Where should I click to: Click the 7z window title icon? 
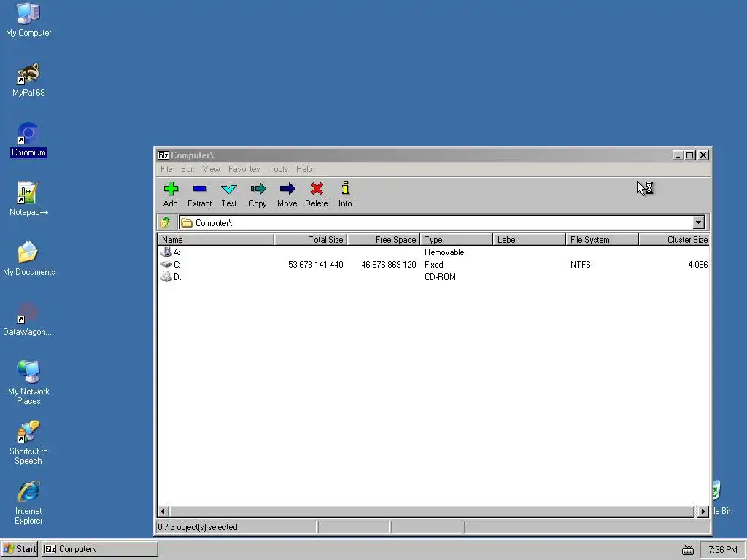pos(163,155)
